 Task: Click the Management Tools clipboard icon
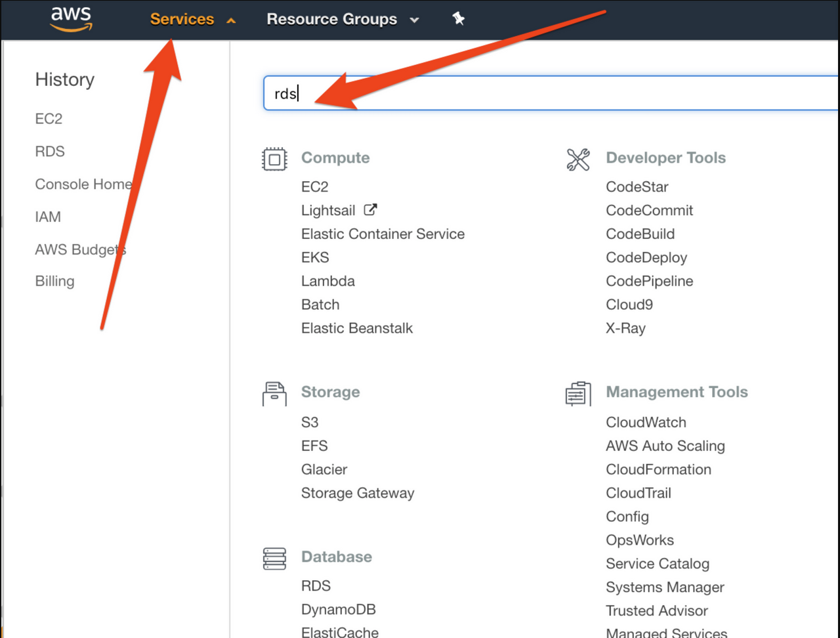(x=578, y=394)
